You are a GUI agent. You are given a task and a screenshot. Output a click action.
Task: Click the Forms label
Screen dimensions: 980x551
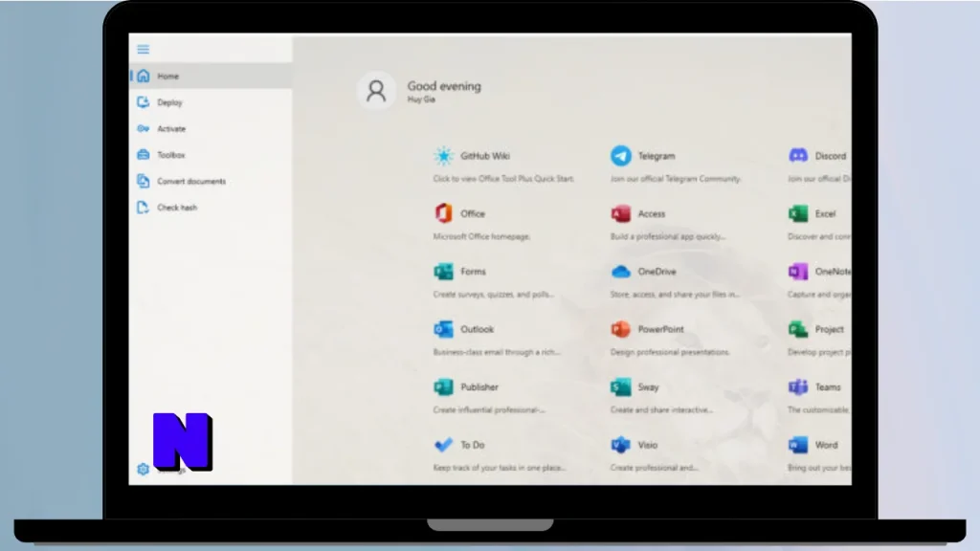pyautogui.click(x=473, y=271)
